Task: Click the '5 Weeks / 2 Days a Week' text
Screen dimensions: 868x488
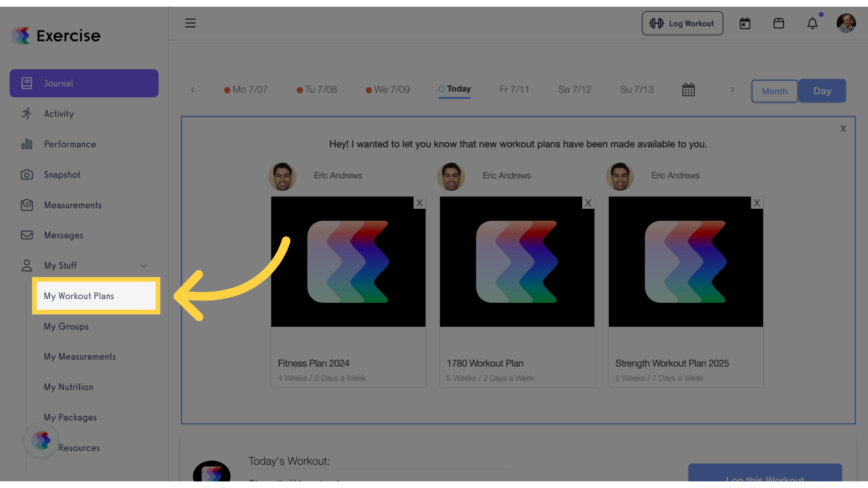Action: [x=490, y=378]
